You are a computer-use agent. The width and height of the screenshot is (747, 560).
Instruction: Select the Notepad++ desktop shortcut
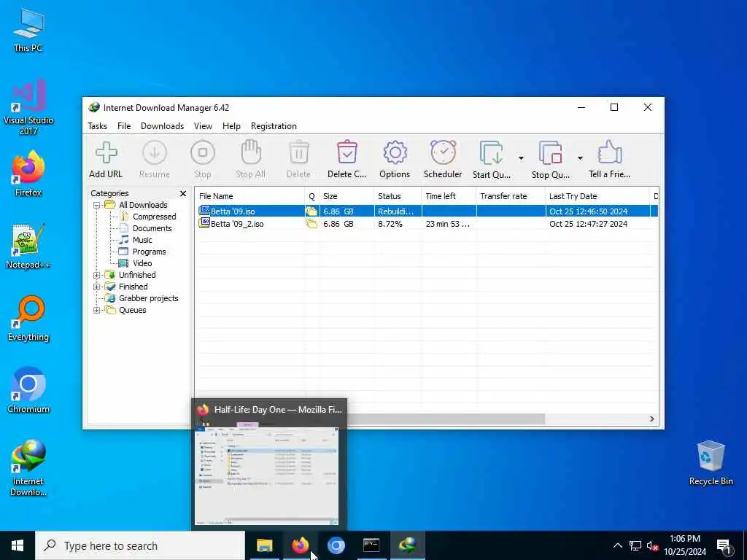(x=28, y=246)
